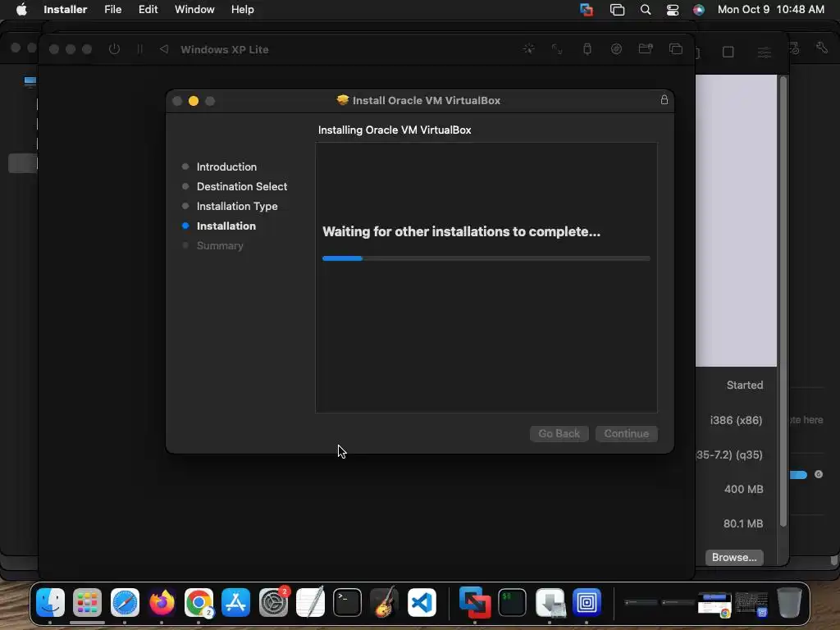Click the Installer app icon in Dock
Image resolution: width=840 pixels, height=630 pixels.
[550, 603]
